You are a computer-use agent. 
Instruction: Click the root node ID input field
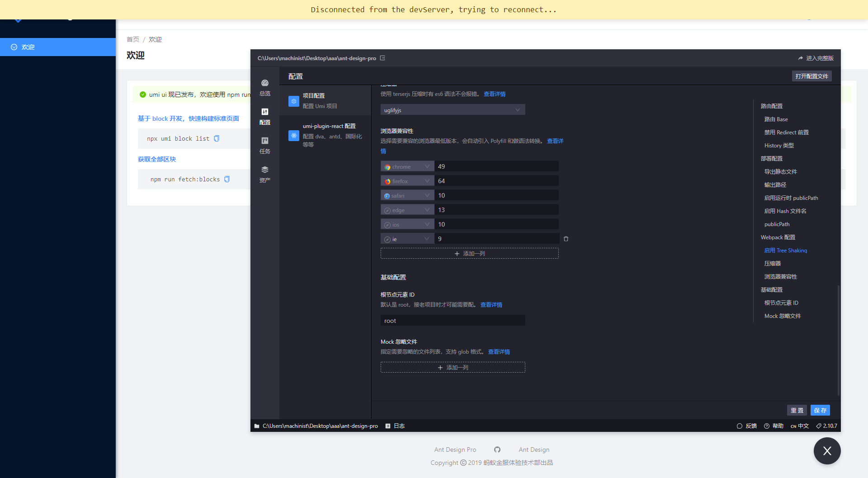point(453,321)
